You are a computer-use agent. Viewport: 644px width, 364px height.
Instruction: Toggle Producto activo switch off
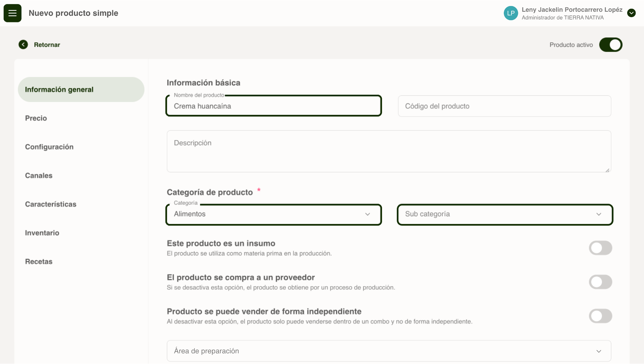click(610, 45)
